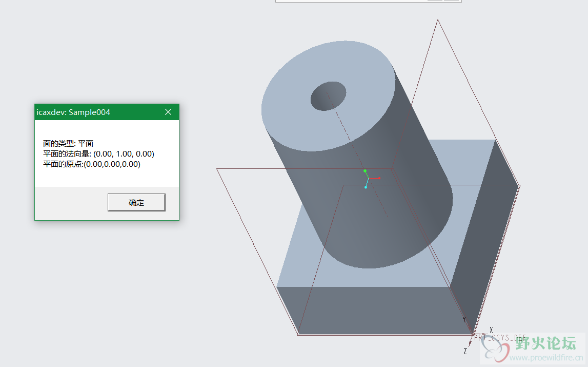
Task: Click the 平面的法向量: (0.00, 1.00, 0.00) line
Action: click(98, 153)
